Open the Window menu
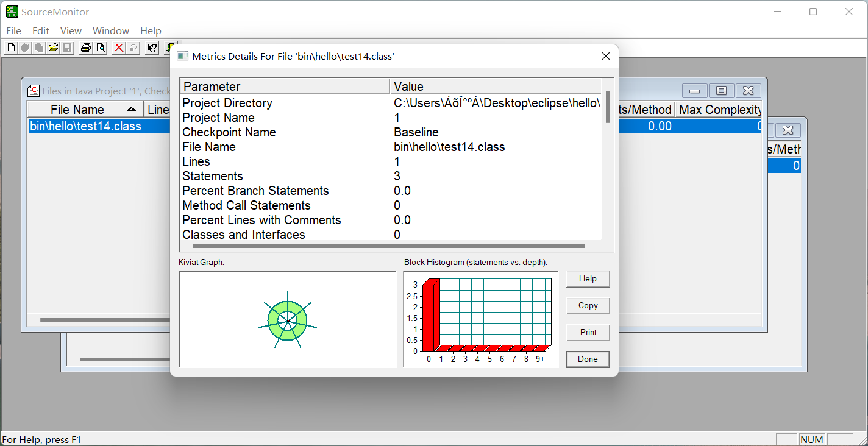Image resolution: width=868 pixels, height=446 pixels. point(111,30)
